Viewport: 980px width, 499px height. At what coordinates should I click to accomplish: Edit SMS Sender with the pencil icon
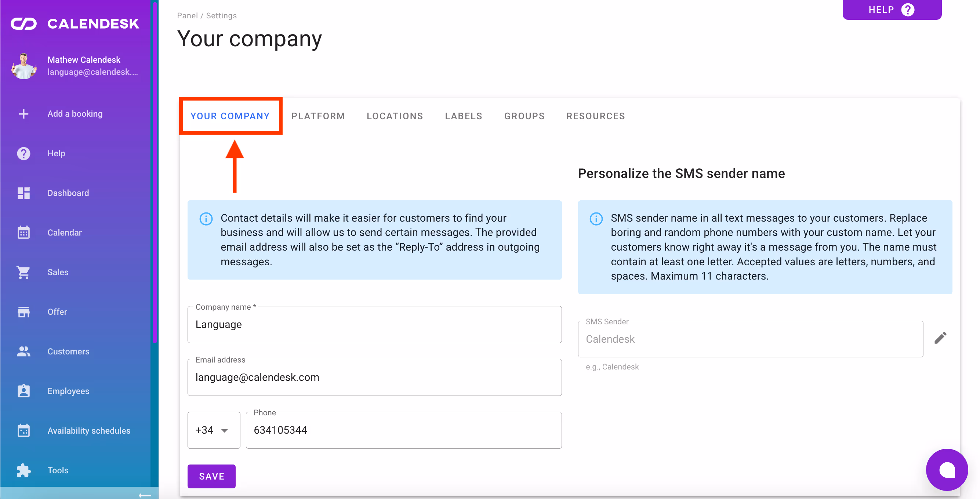(x=940, y=338)
